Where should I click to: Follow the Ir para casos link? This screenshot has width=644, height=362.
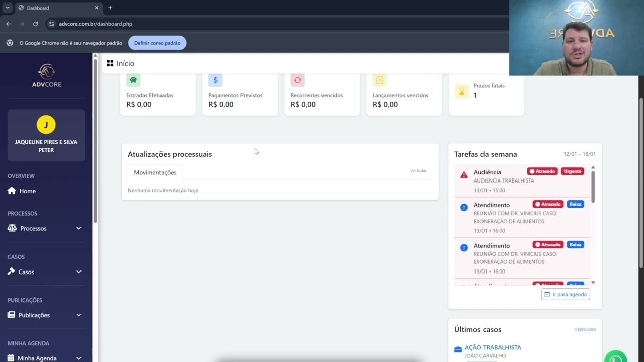point(585,329)
